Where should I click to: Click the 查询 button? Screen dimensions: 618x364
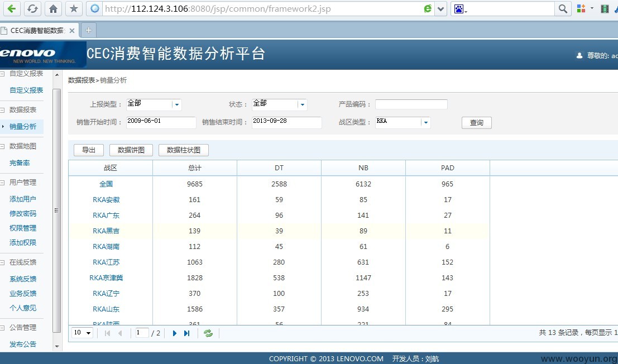477,122
